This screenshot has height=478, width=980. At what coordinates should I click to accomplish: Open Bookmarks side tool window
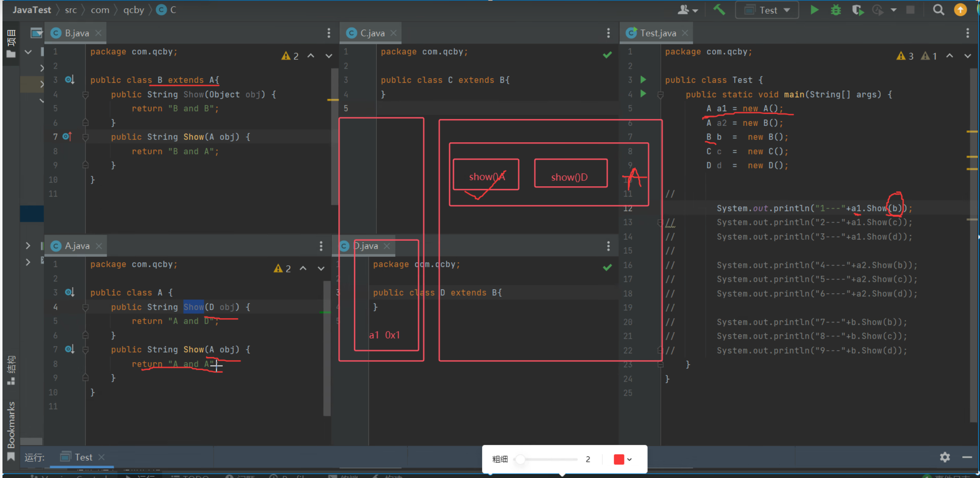(x=11, y=425)
